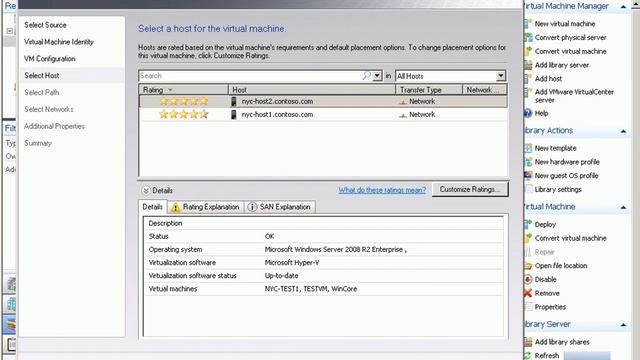
Task: Go to the Virtual Machine Identity step
Action: [x=59, y=42]
